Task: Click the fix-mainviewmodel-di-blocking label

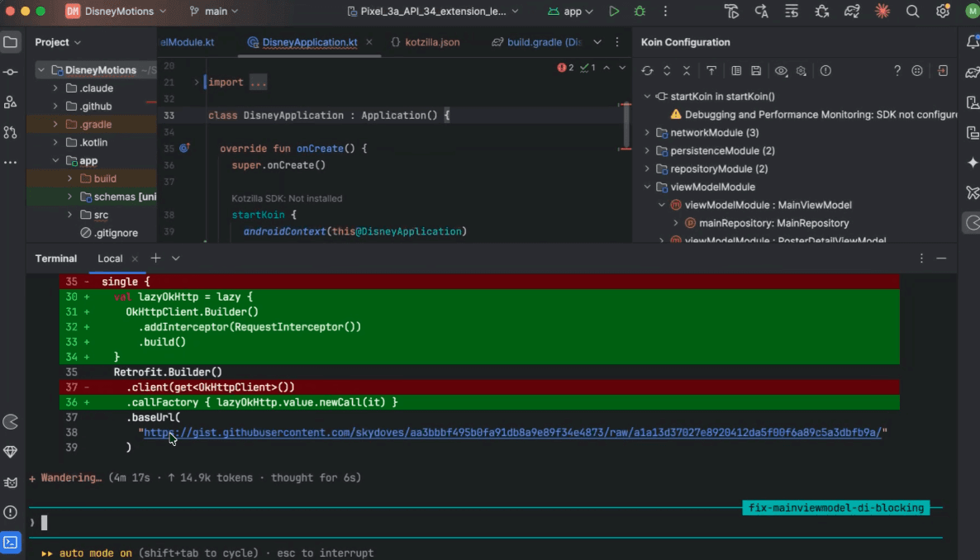Action: point(836,507)
